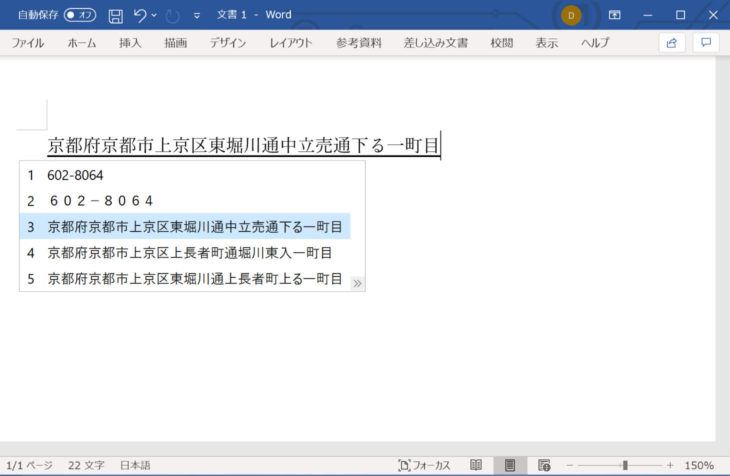This screenshot has height=476, width=730.
Task: Expand Customize Quick Access Toolbar dropdown
Action: 196,16
